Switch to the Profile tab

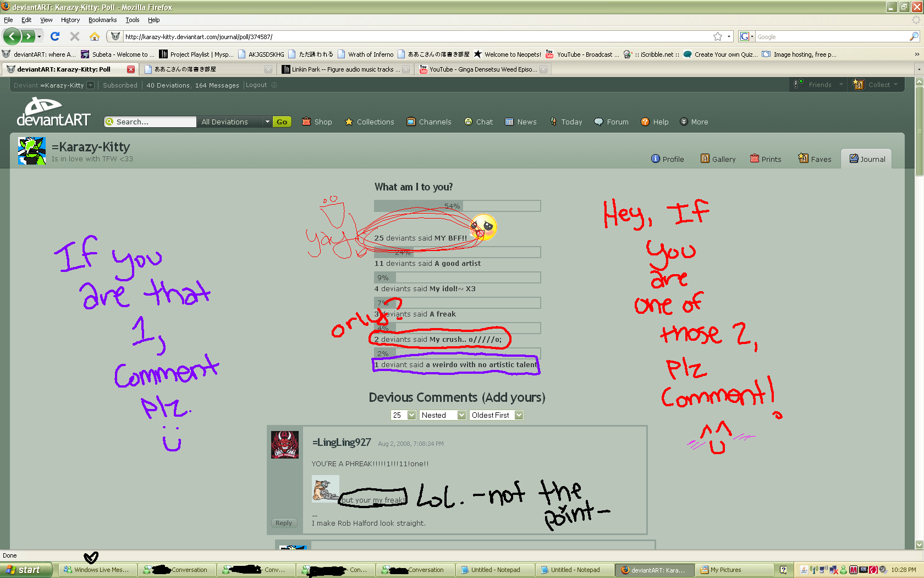667,159
